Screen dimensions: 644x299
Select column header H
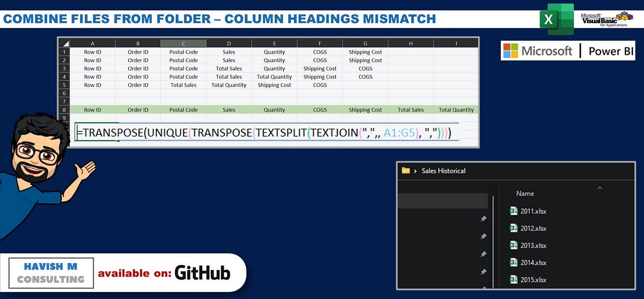[411, 43]
